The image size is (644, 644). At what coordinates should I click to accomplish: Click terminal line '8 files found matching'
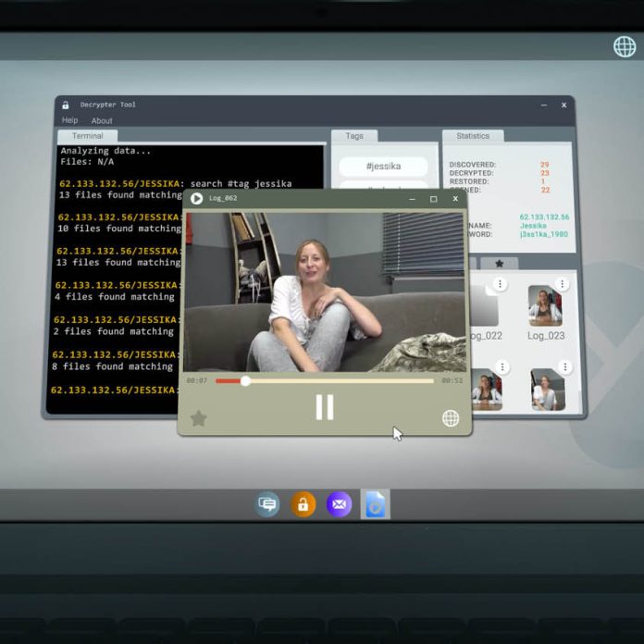(x=113, y=366)
